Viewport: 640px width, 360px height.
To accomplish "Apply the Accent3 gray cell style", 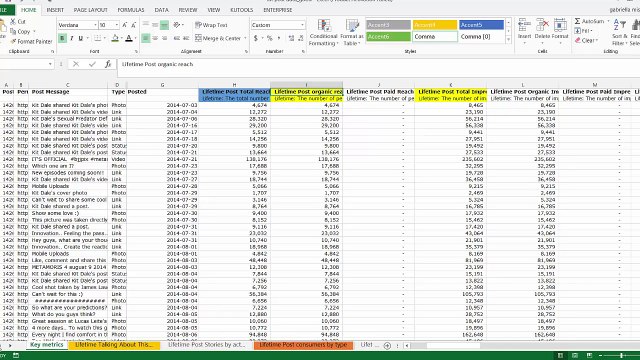I will [x=388, y=25].
